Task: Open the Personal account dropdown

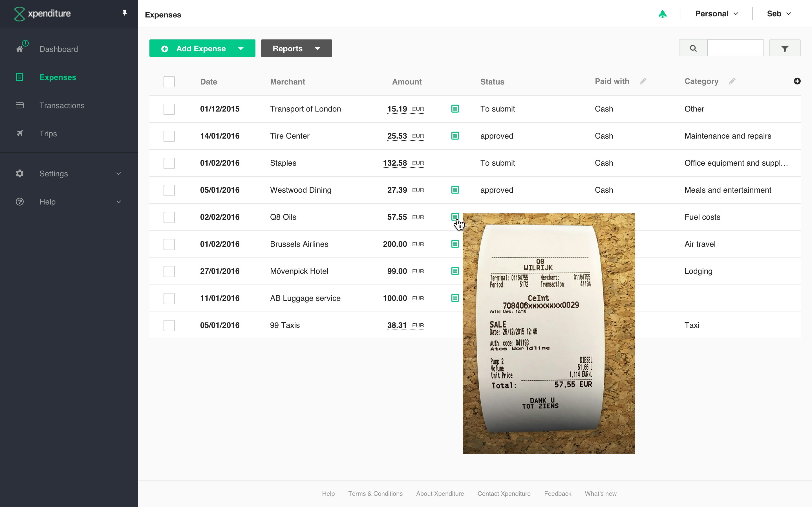Action: pyautogui.click(x=716, y=14)
